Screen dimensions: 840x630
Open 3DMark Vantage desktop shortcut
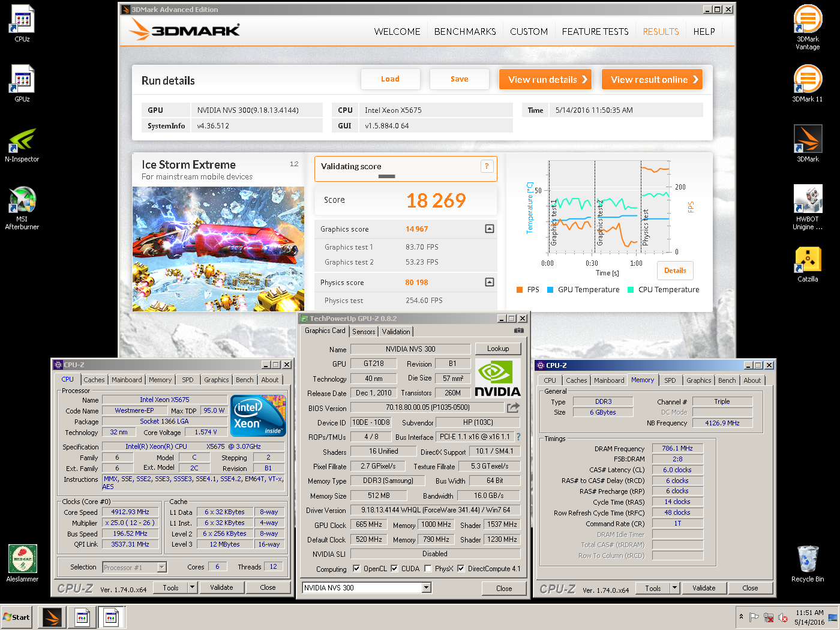tap(808, 27)
